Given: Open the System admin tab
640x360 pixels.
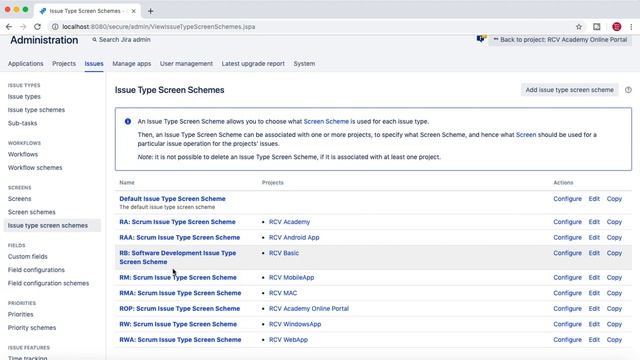Looking at the screenshot, I should [x=304, y=64].
